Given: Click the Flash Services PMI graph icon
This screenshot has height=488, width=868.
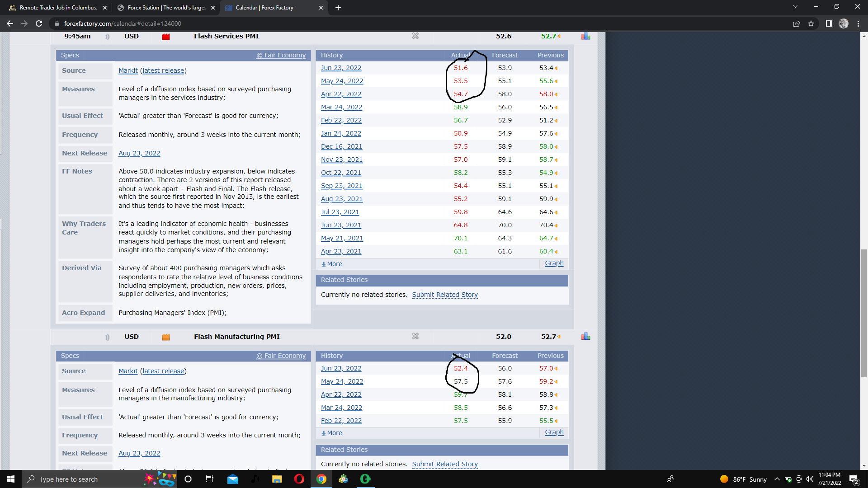Looking at the screenshot, I should tap(585, 36).
